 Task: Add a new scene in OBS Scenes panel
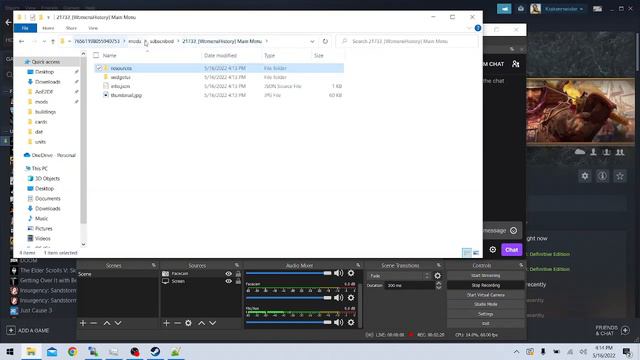point(83,323)
